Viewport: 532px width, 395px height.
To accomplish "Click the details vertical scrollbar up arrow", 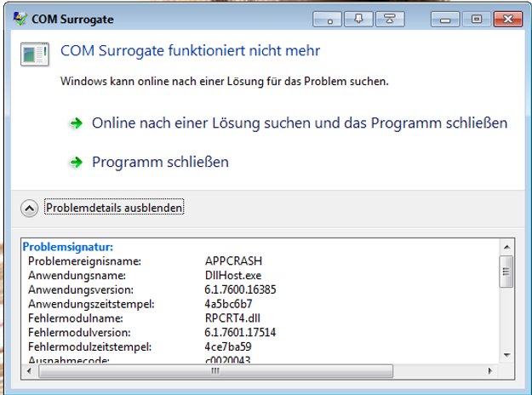I will point(507,247).
